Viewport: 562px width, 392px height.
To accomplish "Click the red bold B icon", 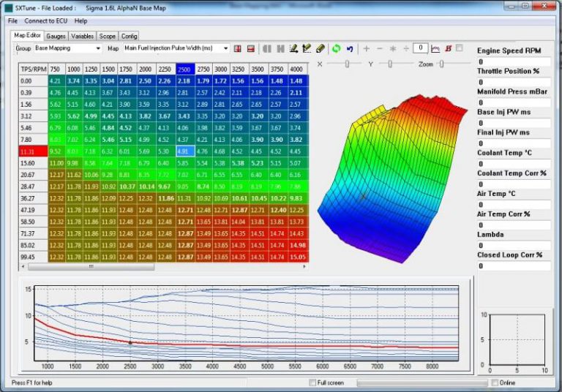I will 448,48.
